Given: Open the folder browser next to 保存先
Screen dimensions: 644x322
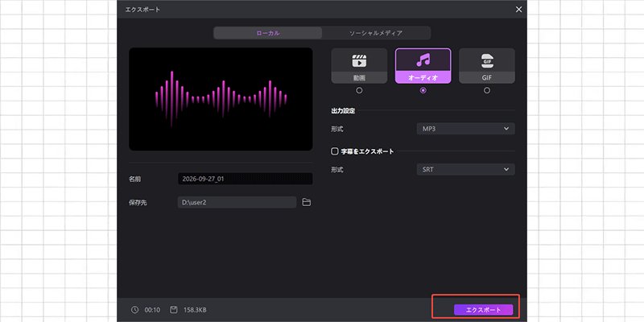Looking at the screenshot, I should 307,202.
